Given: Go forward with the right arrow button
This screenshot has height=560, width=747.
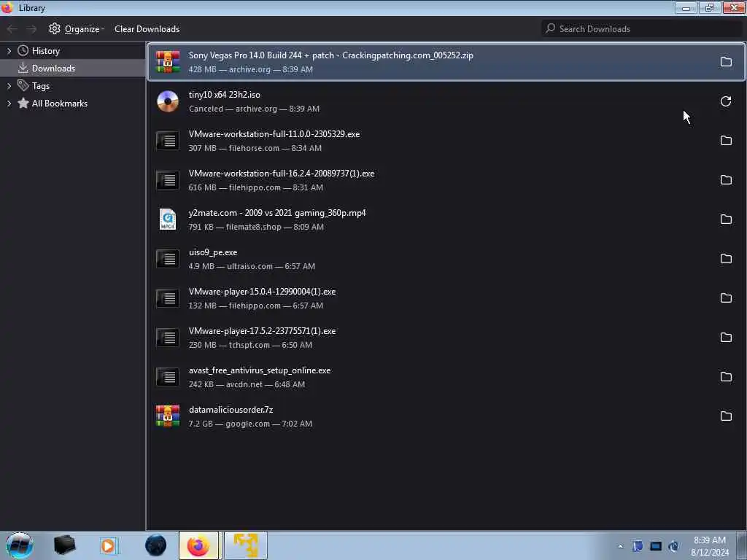Looking at the screenshot, I should [x=31, y=29].
